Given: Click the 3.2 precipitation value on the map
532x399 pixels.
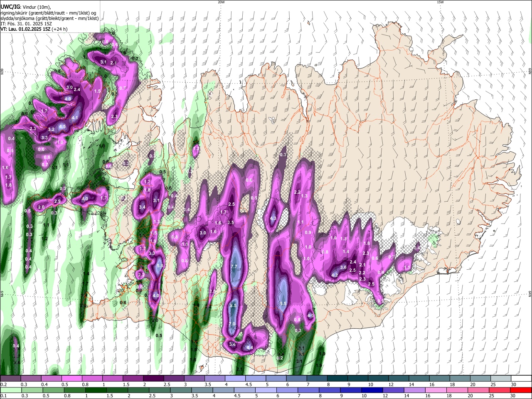Looking at the screenshot, I should 51,130.
